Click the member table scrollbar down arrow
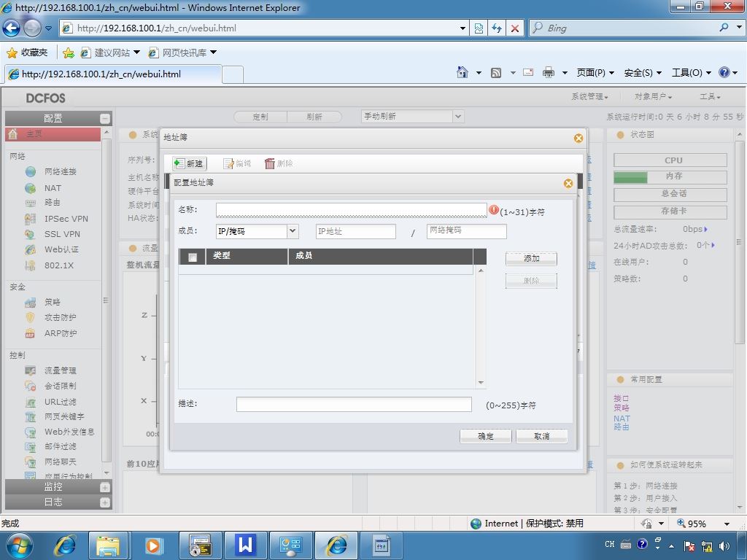 [x=481, y=382]
